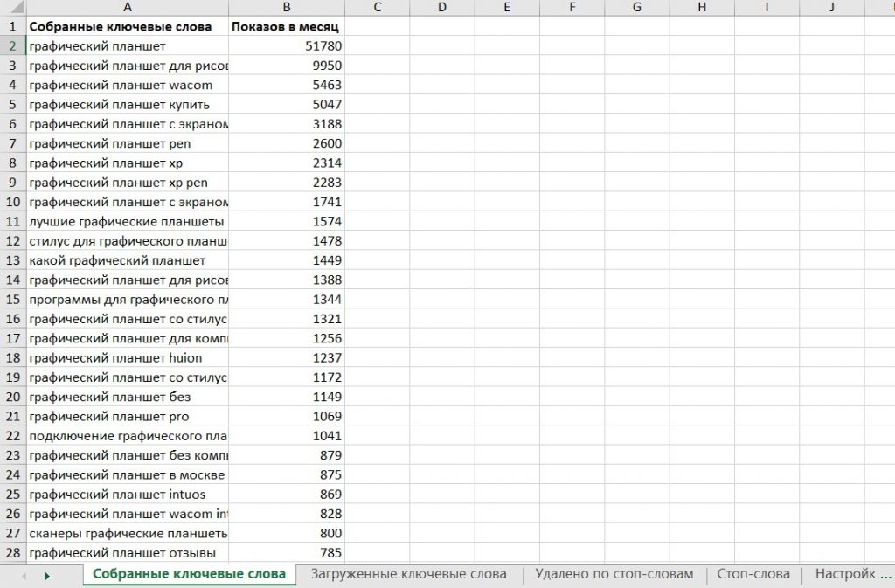Select the графический планшет huion cell
This screenshot has width=895, height=588.
tap(128, 357)
